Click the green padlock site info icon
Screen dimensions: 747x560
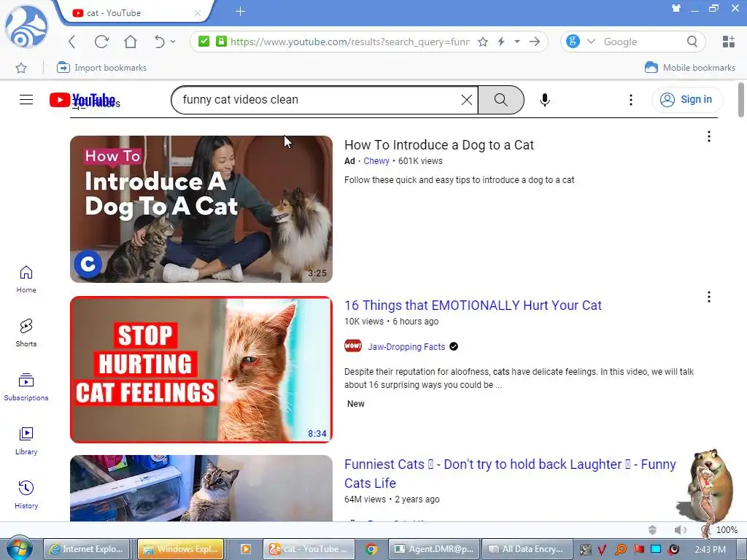(220, 42)
